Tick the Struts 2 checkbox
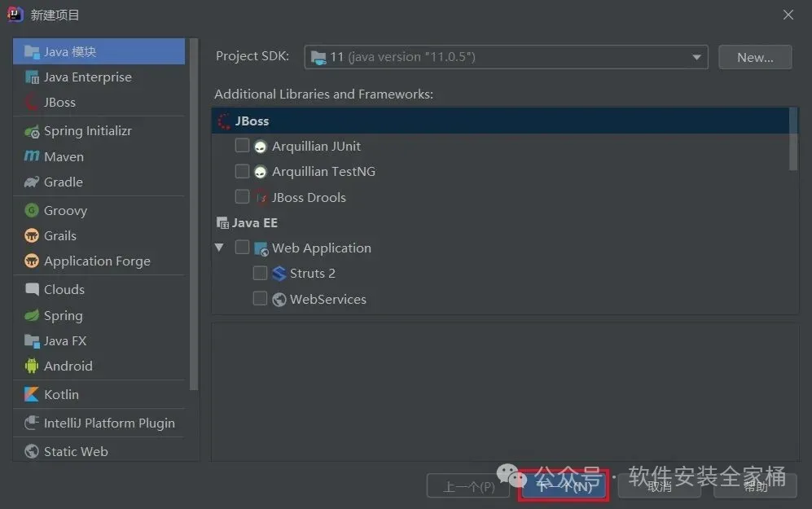This screenshot has width=812, height=509. pyautogui.click(x=260, y=272)
